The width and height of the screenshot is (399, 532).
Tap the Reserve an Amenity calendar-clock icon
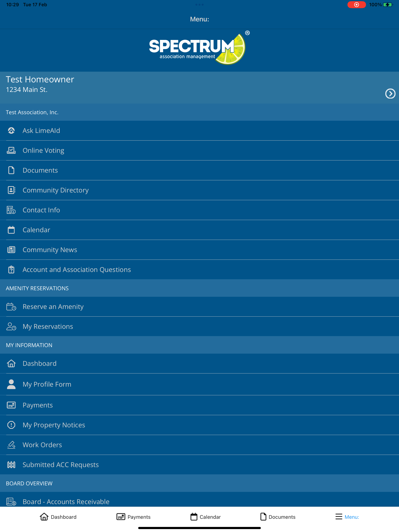(x=11, y=307)
